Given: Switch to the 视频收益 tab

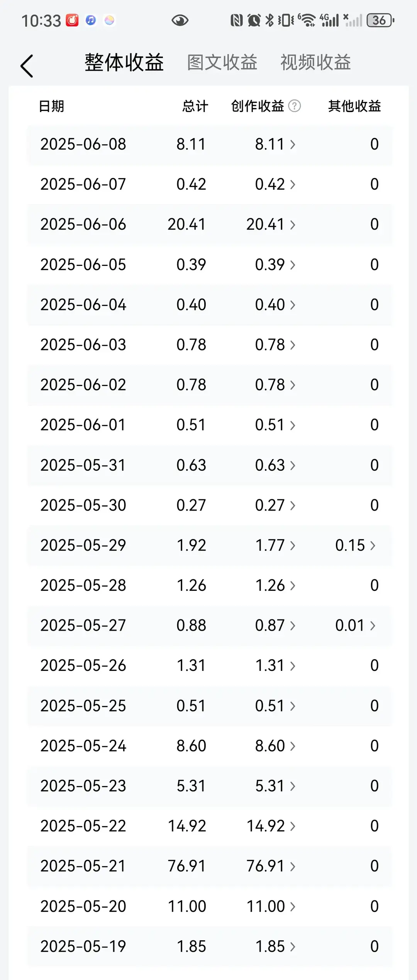Looking at the screenshot, I should pyautogui.click(x=315, y=62).
